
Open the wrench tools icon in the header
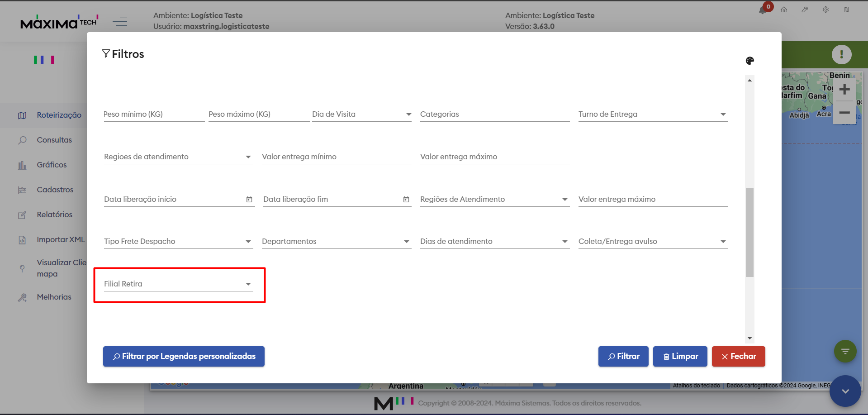coord(805,10)
